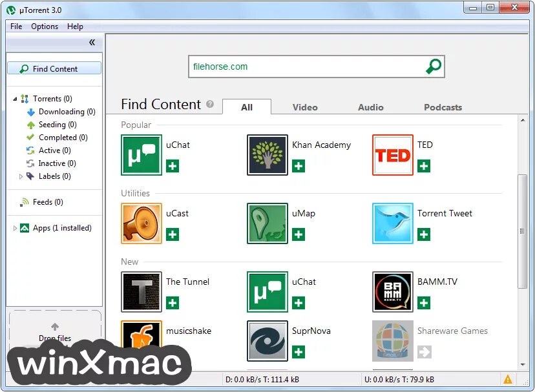Select Apps (1 installed) in sidebar
This screenshot has width=535, height=392.
click(x=62, y=228)
